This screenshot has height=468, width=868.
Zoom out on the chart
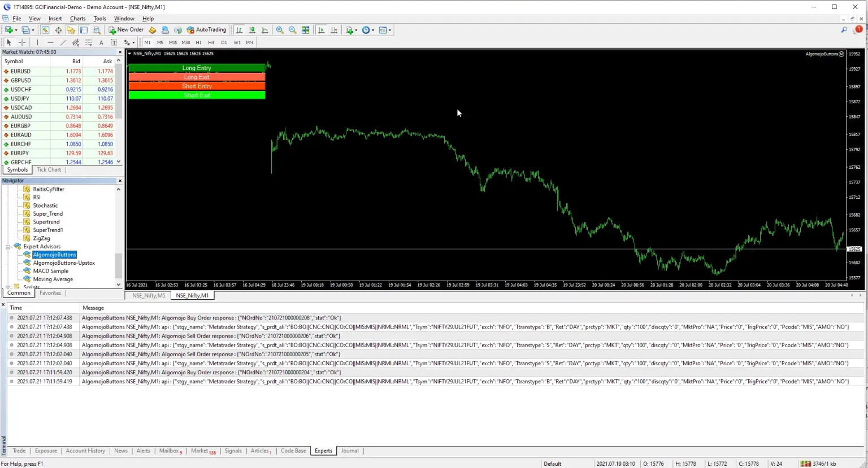click(293, 30)
